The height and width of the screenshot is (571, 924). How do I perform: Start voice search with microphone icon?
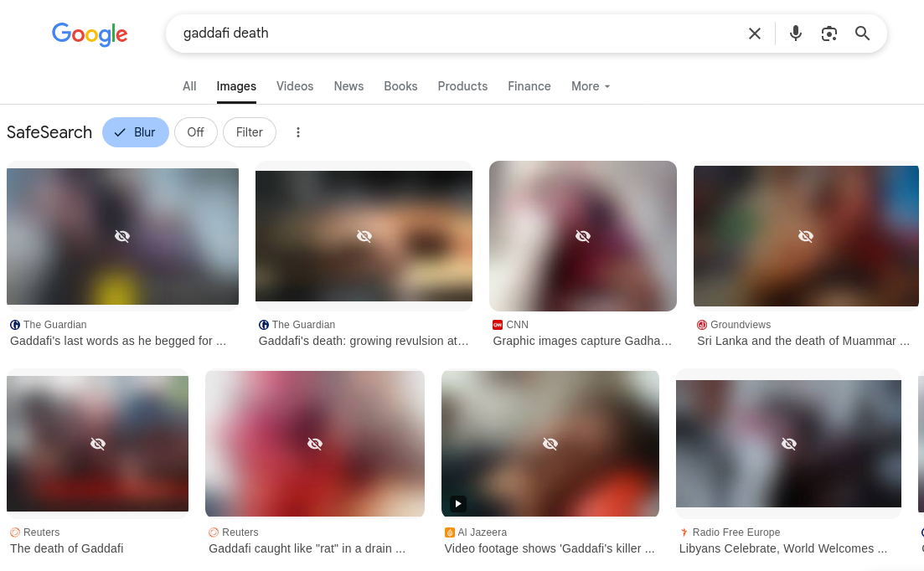(x=796, y=33)
